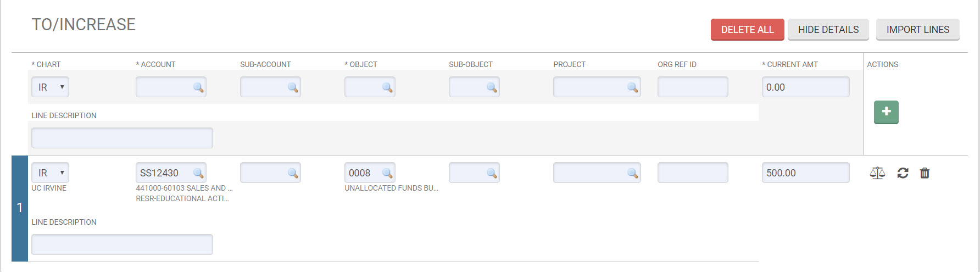Delete line 1 with the trash icon
The height and width of the screenshot is (272, 980).
pyautogui.click(x=925, y=173)
